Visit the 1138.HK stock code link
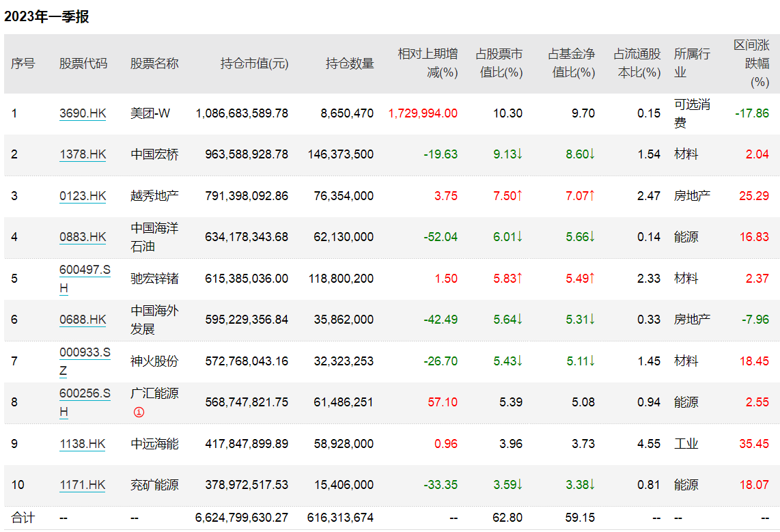 click(83, 444)
